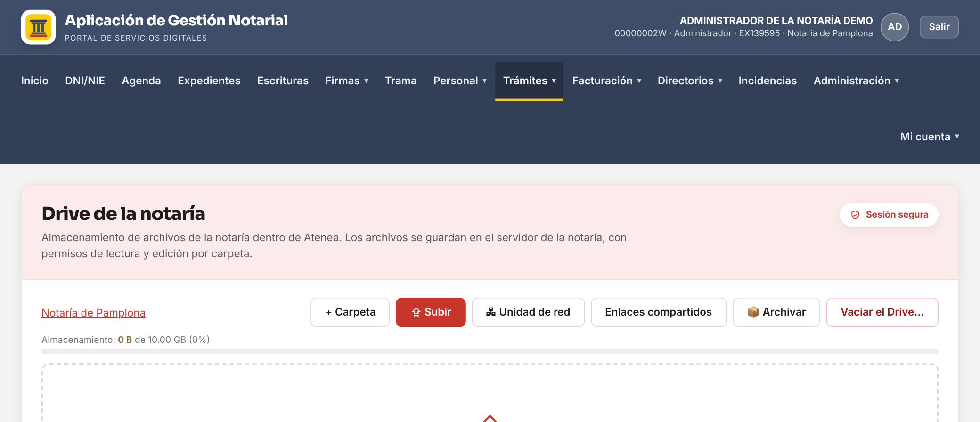
Task: Open the Trama menu item
Action: [401, 81]
